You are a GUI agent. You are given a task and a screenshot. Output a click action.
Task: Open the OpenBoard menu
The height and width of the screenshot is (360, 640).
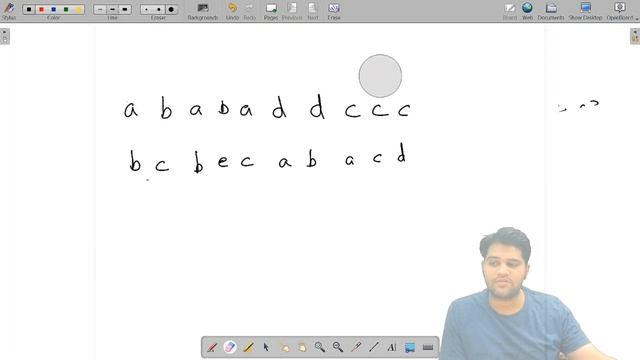(620, 11)
